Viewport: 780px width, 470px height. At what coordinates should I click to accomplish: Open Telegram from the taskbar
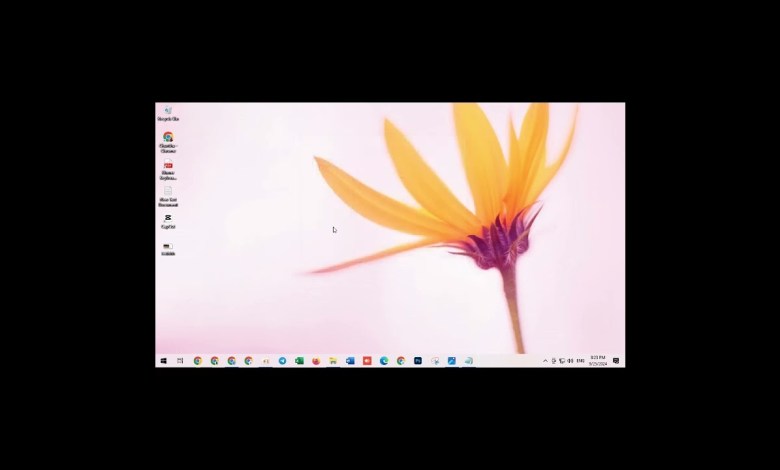pyautogui.click(x=282, y=361)
